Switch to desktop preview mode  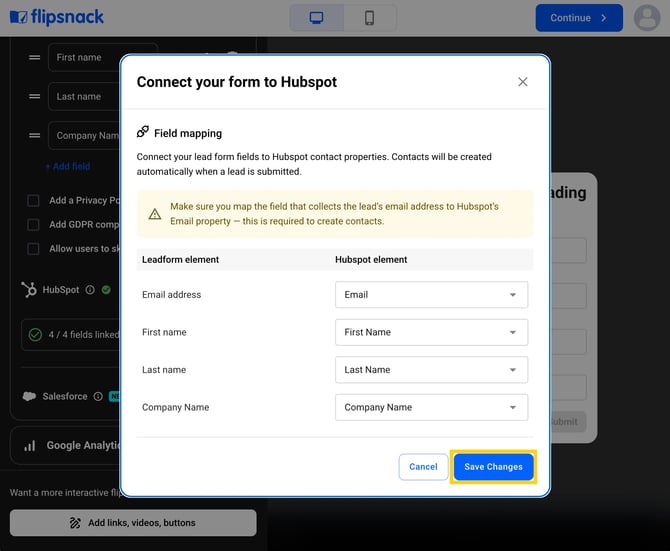click(x=317, y=18)
